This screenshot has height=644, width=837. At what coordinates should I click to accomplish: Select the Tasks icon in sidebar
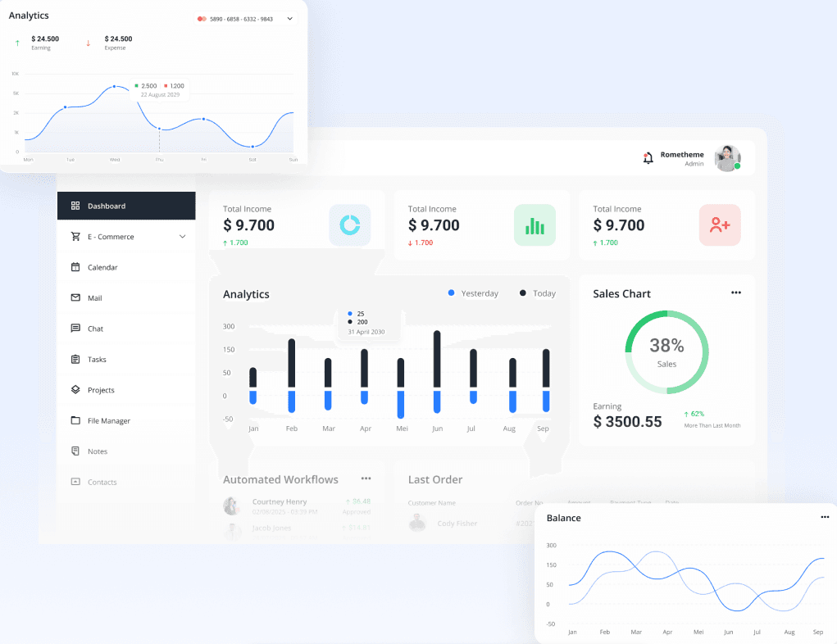click(x=76, y=359)
